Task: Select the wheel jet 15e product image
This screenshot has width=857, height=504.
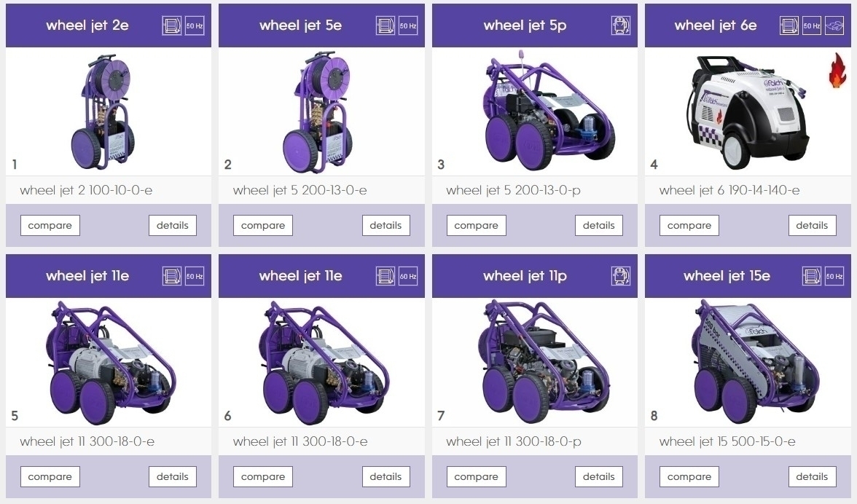Action: point(754,361)
